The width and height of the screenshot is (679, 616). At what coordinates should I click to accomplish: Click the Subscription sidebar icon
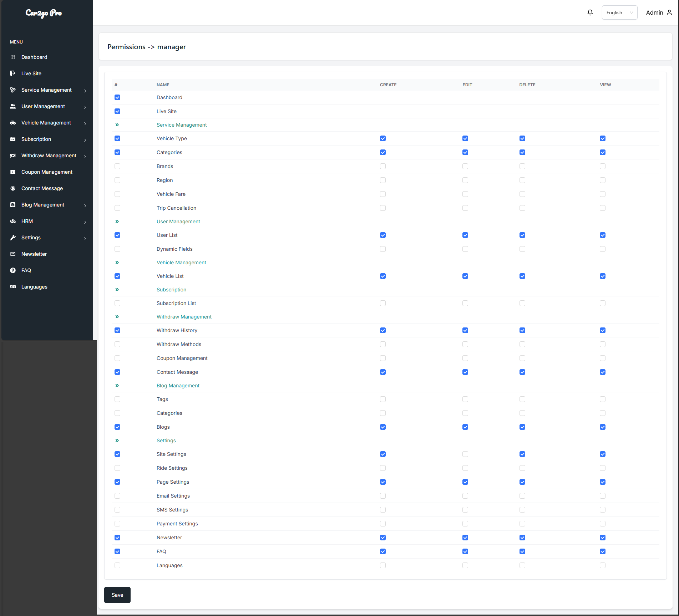point(13,139)
